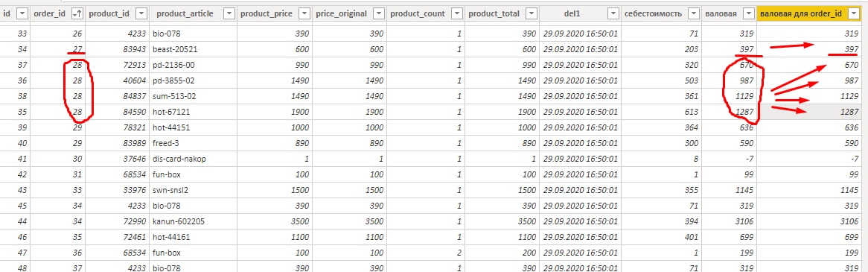The width and height of the screenshot is (868, 272).
Task: Select валовая cell 1145 in swn-snsl2 row
Action: click(729, 189)
